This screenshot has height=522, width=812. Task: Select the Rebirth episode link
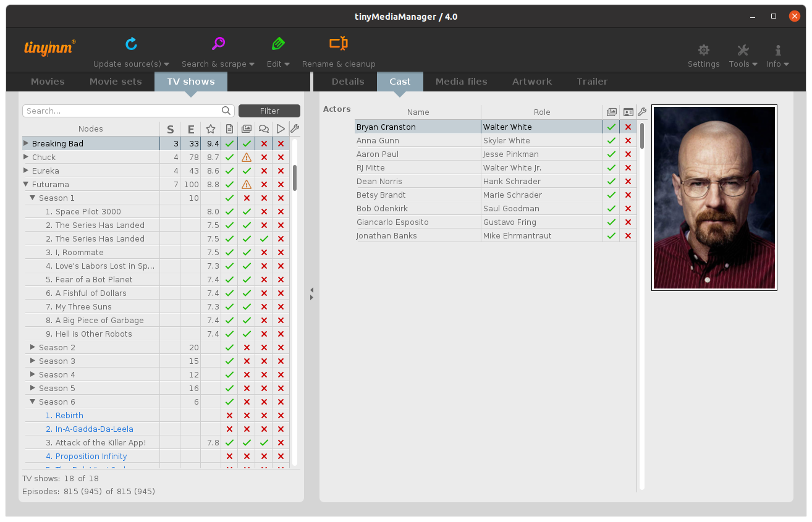(x=69, y=415)
